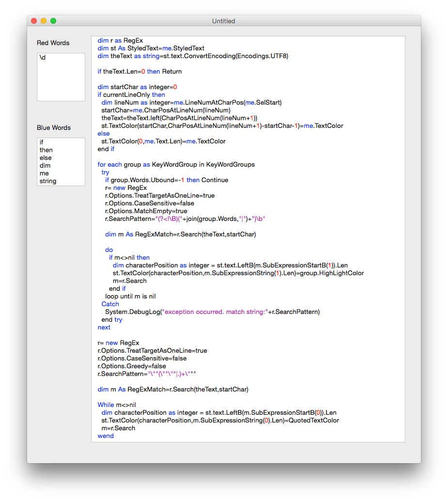
Task: Click the "me" entry in Blue Words list
Action: 44,173
